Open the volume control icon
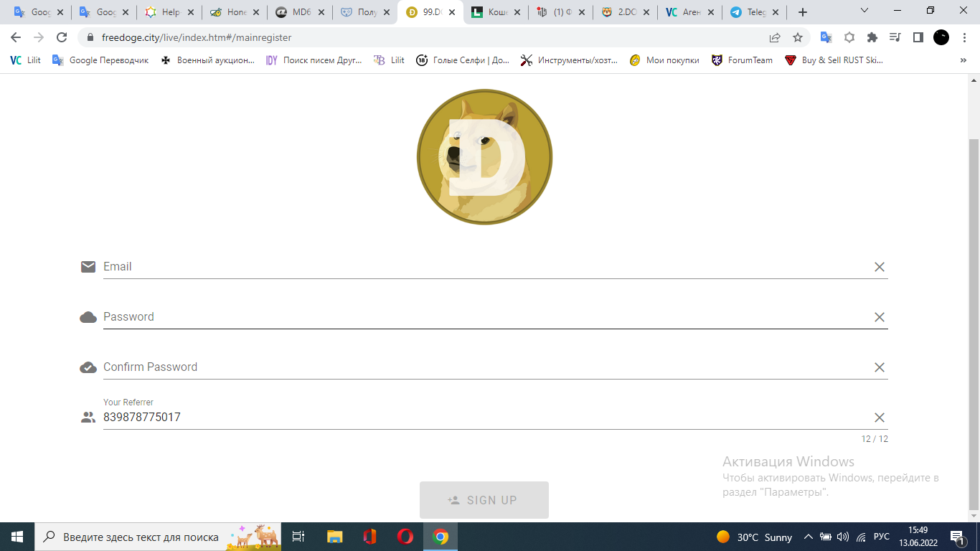The width and height of the screenshot is (980, 551). [x=843, y=537]
